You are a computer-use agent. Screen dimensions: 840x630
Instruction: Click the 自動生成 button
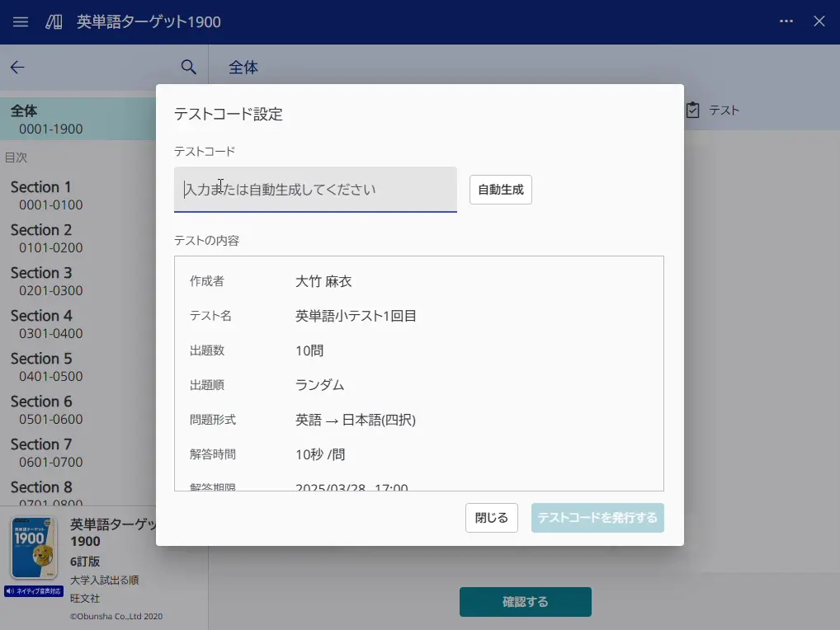tap(500, 189)
